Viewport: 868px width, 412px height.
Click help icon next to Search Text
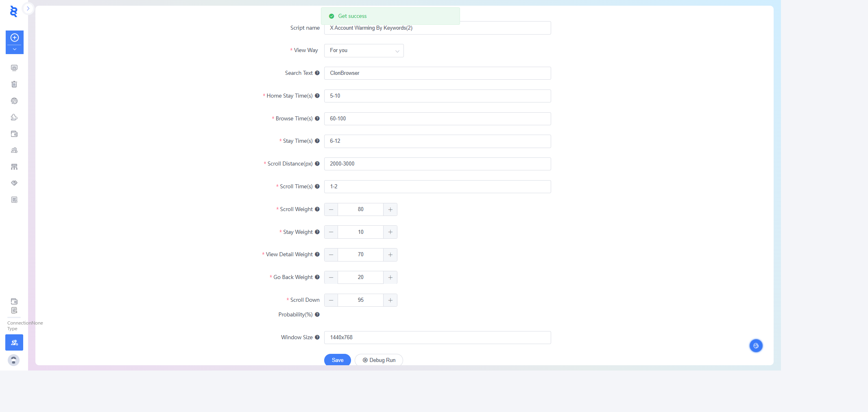[x=317, y=73]
